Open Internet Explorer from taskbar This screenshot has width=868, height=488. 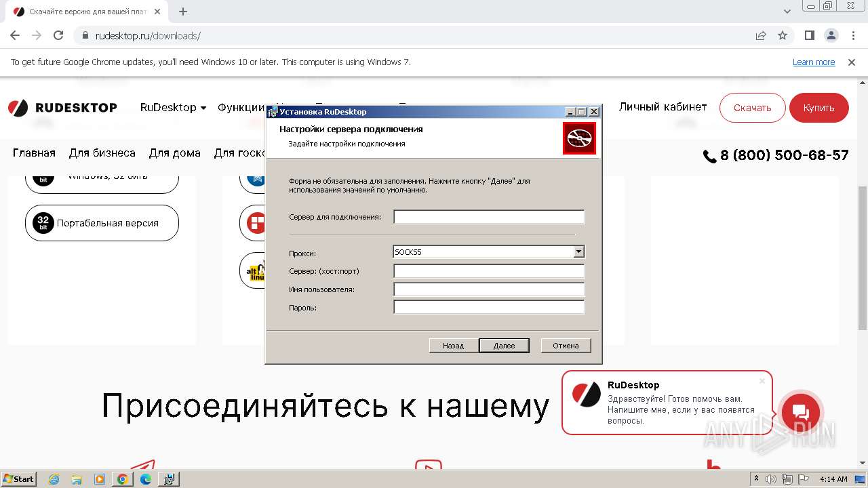pyautogui.click(x=54, y=479)
